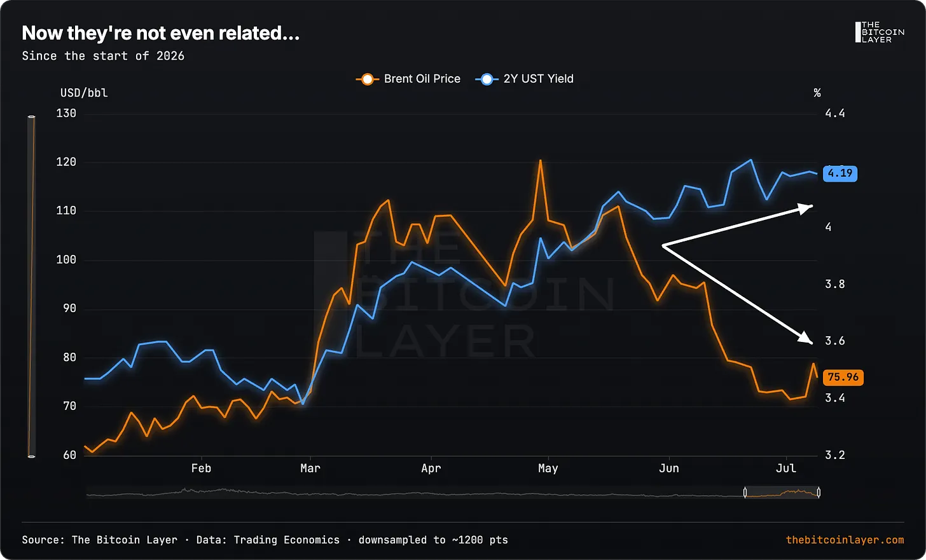Click the 70 left axis tick

[x=69, y=406]
